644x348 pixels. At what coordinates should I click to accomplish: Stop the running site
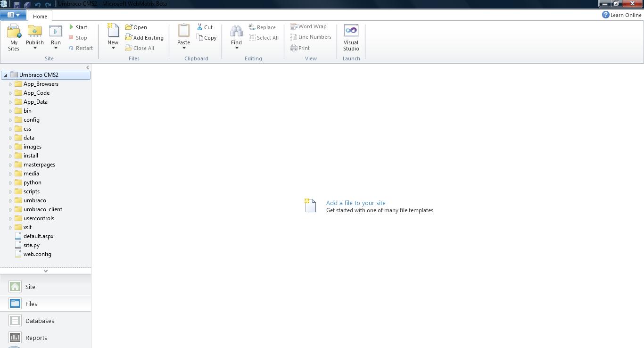[x=78, y=38]
